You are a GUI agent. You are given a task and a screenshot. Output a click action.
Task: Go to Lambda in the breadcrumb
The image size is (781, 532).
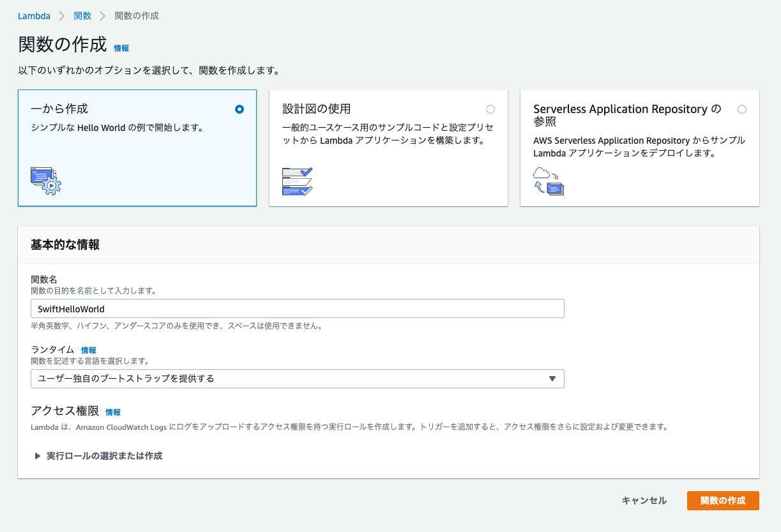34,16
